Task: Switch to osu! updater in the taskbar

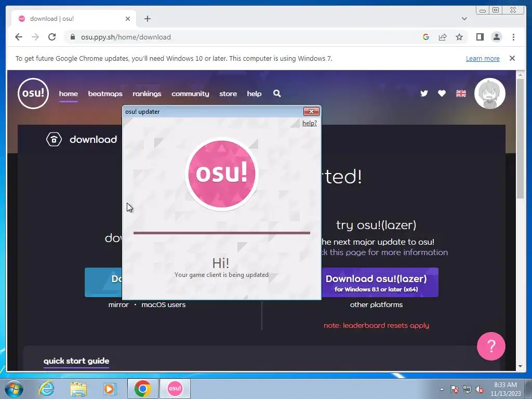Action: 175,389
